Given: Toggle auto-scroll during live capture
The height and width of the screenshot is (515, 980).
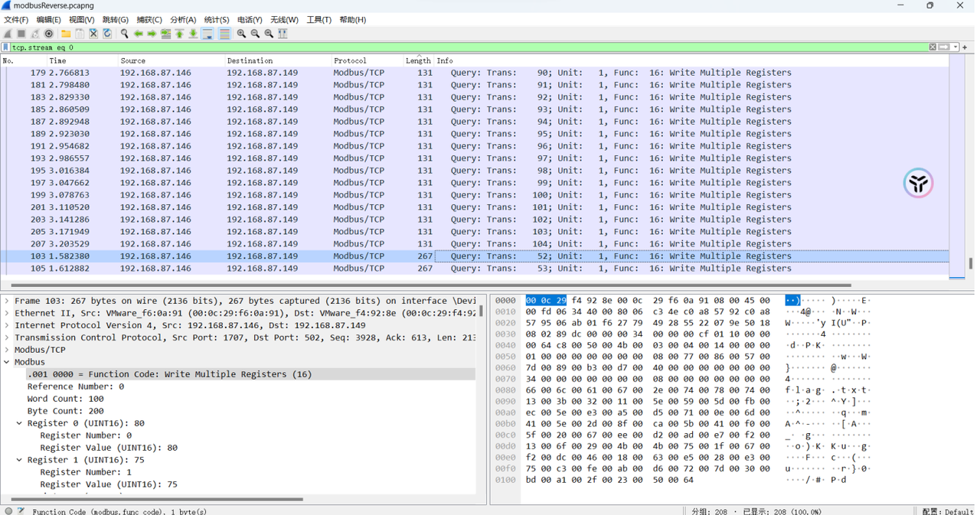Looking at the screenshot, I should (x=207, y=34).
